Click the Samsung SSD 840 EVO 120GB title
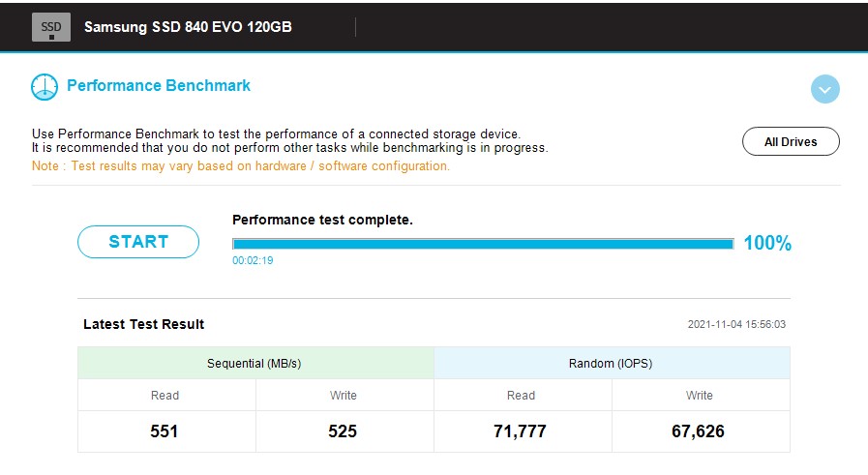 click(x=188, y=27)
